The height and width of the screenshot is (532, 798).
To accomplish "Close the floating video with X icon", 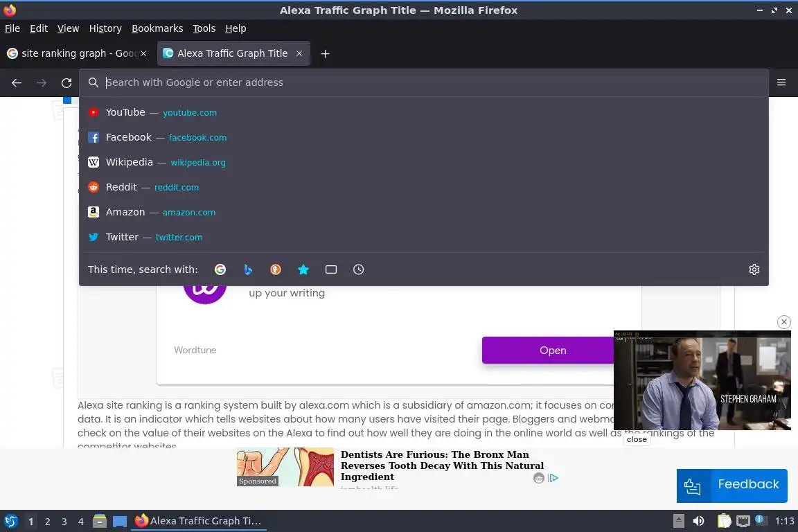I will 783,321.
